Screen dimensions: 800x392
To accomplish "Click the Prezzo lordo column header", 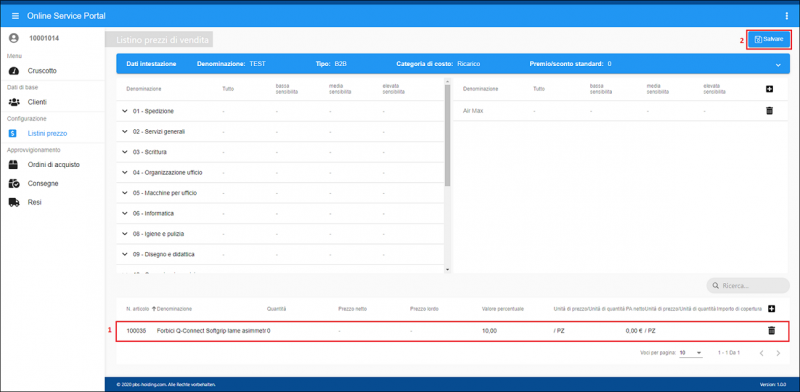I will coord(424,309).
